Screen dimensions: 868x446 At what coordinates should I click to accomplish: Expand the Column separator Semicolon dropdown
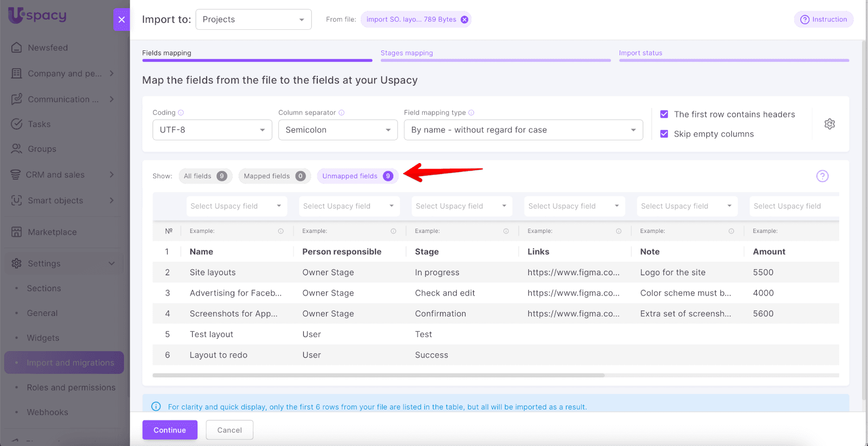337,130
